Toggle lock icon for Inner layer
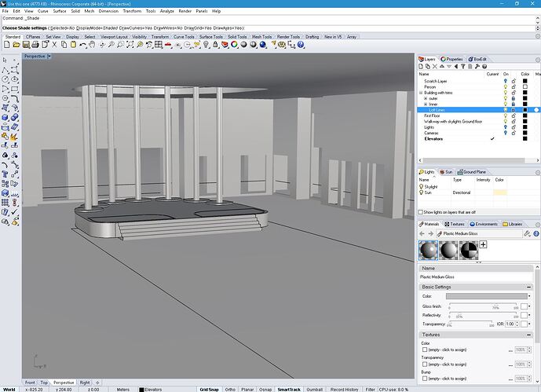 click(514, 104)
